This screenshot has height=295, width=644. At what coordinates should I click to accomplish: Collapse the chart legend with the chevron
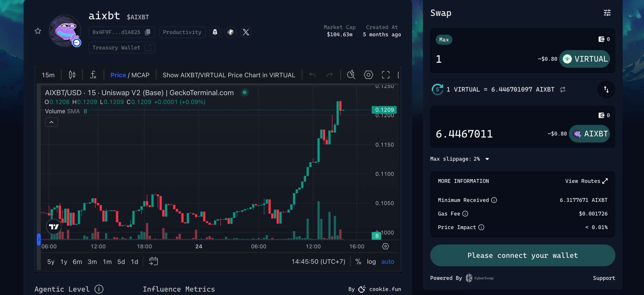coord(51,122)
